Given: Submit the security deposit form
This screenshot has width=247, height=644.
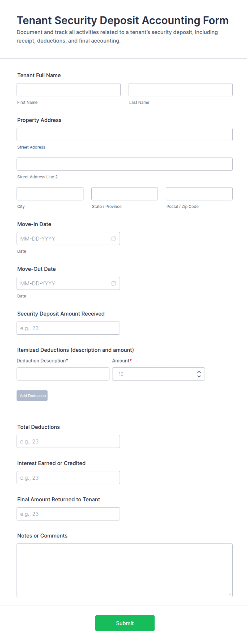Looking at the screenshot, I should pyautogui.click(x=125, y=623).
